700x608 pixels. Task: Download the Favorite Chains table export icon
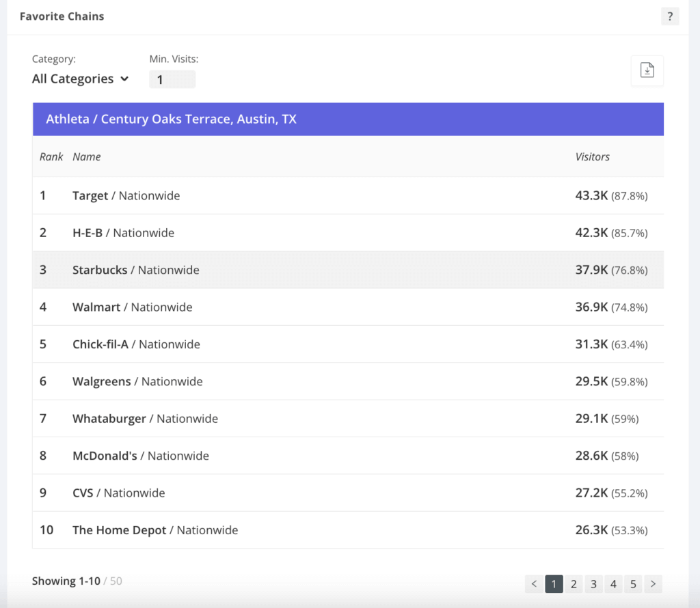pyautogui.click(x=647, y=70)
